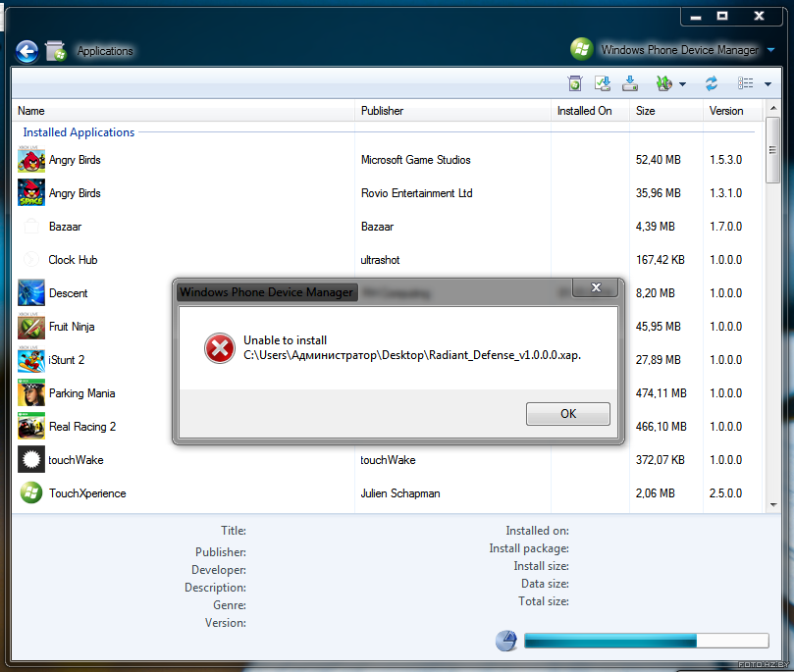Viewport: 794px width, 672px height.
Task: Click the Angry Birds Space icon
Action: [x=31, y=192]
